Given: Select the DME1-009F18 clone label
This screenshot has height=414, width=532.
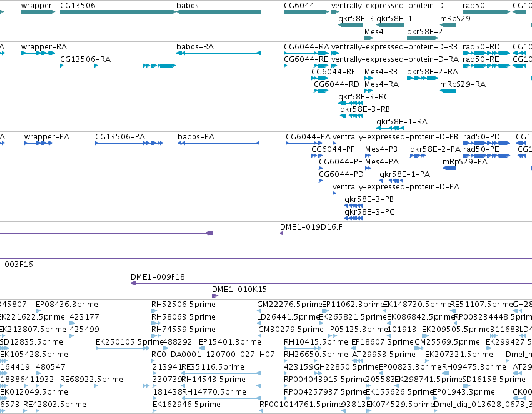Looking at the screenshot, I should pos(158,277).
